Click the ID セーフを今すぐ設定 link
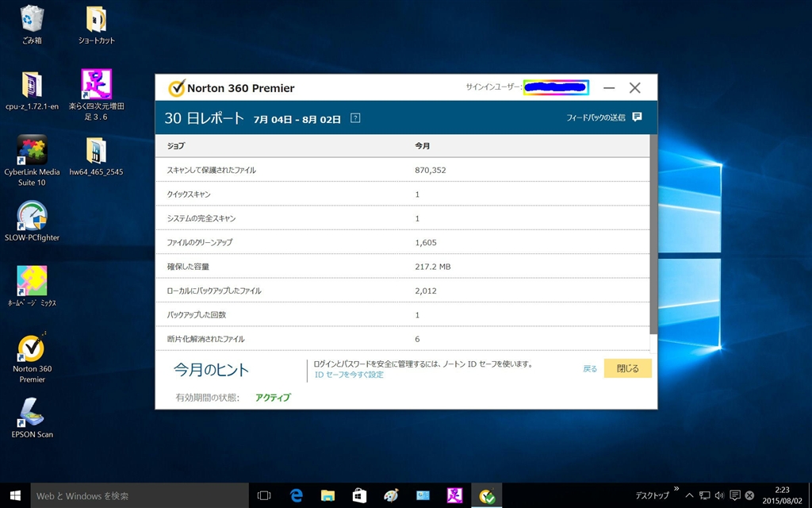 click(x=349, y=375)
